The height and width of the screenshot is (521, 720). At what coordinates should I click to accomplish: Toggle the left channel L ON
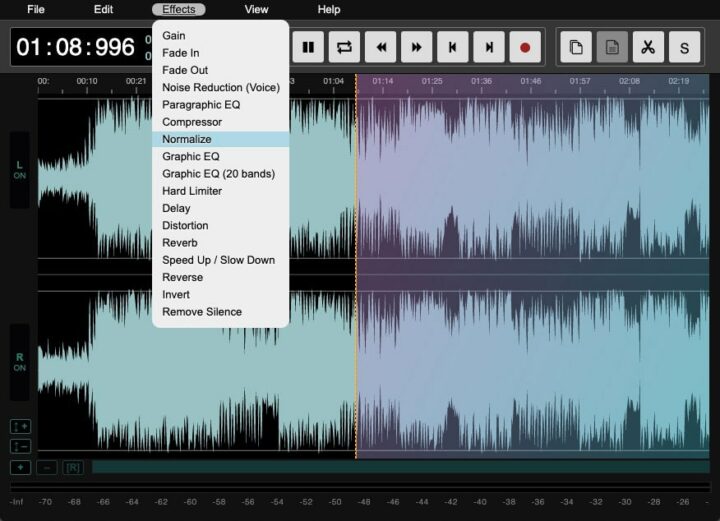(x=19, y=170)
